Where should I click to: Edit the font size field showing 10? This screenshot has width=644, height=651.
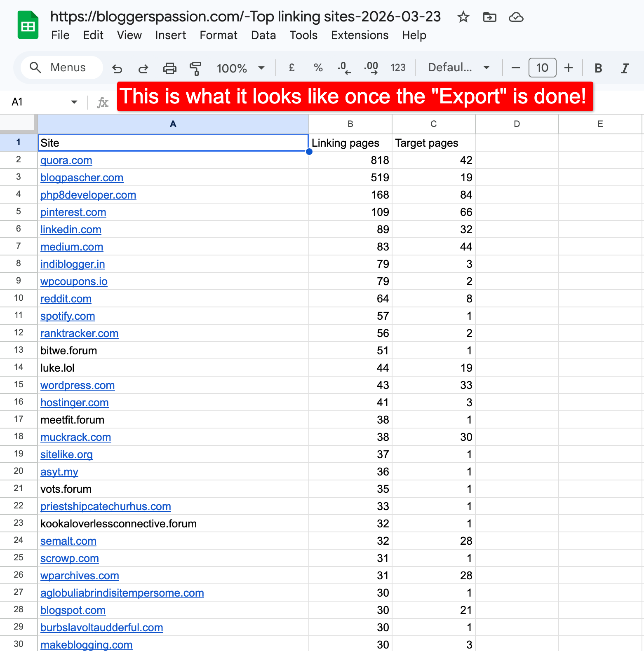click(x=542, y=68)
